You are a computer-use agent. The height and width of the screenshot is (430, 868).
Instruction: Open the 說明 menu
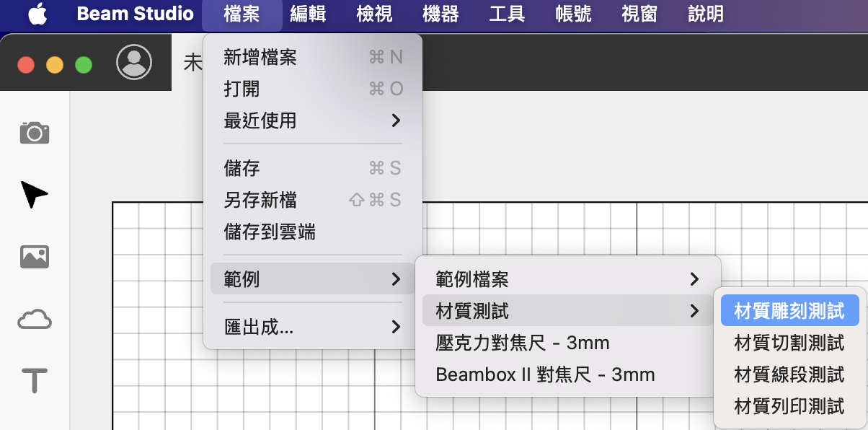(706, 14)
